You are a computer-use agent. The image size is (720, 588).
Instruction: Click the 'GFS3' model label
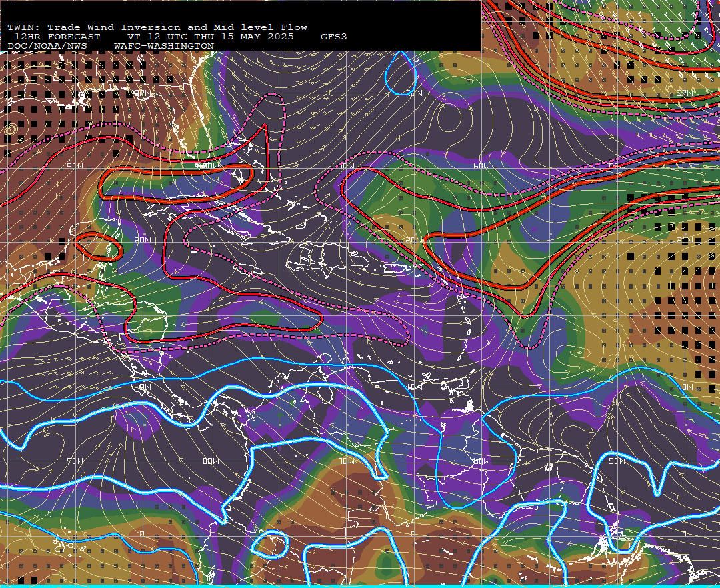point(334,37)
